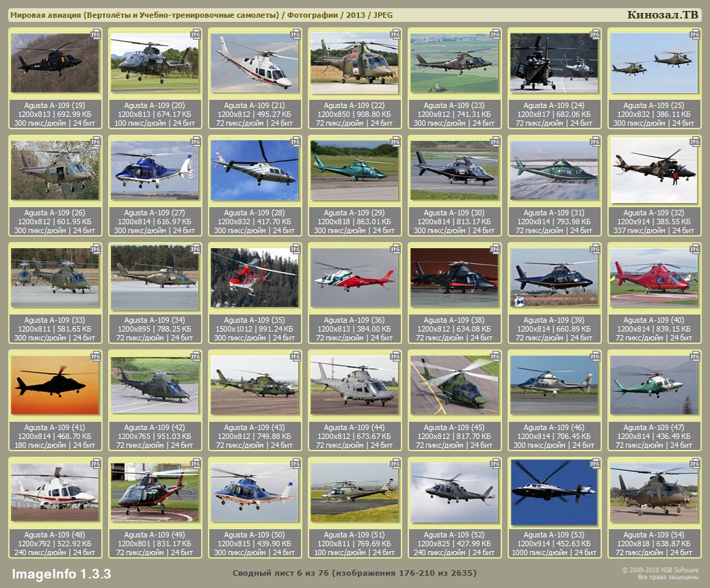Screen dimensions: 710x588
Task: Open the teal helicopter thumbnail Agusta A-109 (29)
Action: click(354, 170)
